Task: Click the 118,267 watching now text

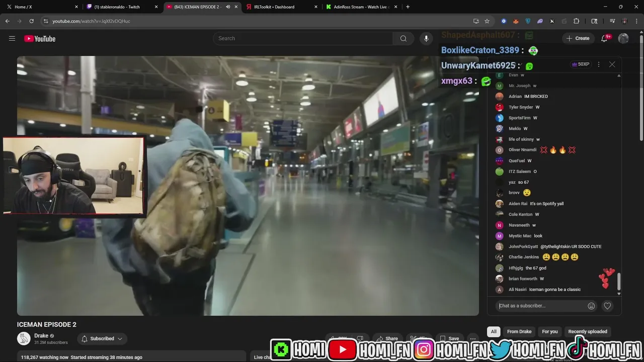Action: click(44, 357)
